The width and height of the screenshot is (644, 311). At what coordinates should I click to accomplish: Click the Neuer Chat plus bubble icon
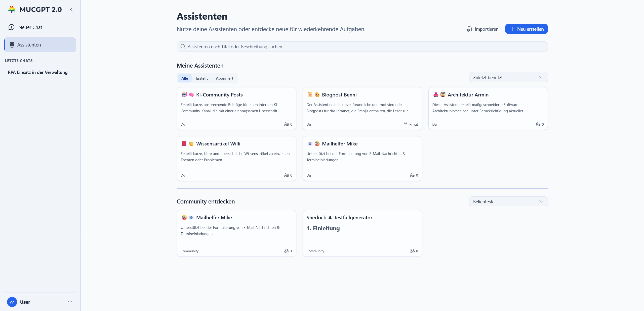12,27
